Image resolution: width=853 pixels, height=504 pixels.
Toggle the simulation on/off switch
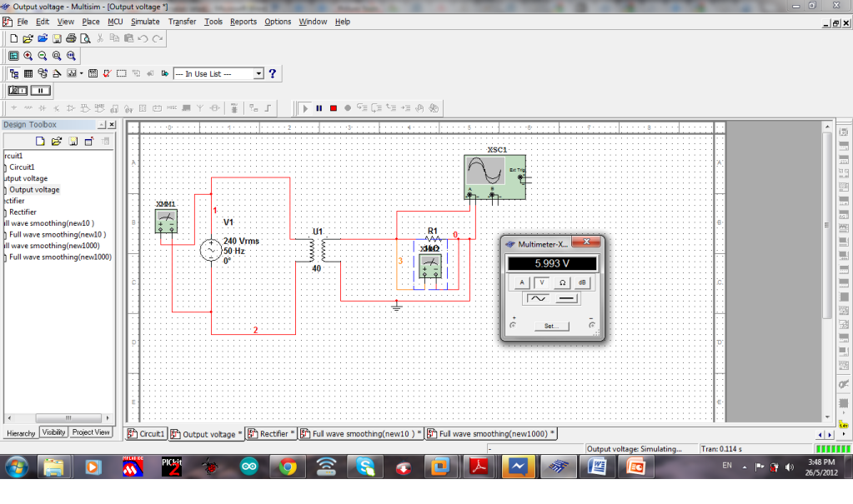(x=18, y=90)
